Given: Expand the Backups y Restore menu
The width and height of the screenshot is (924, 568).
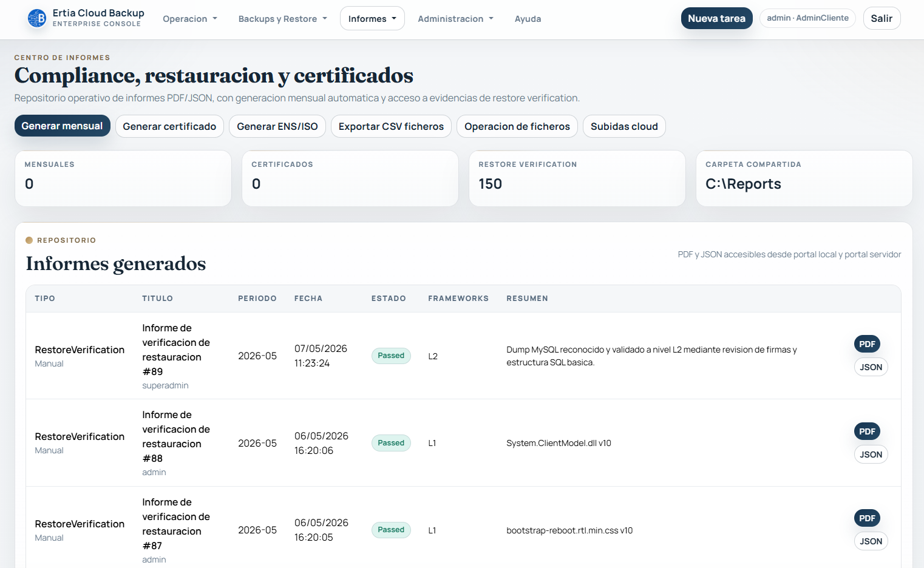Looking at the screenshot, I should pos(283,19).
